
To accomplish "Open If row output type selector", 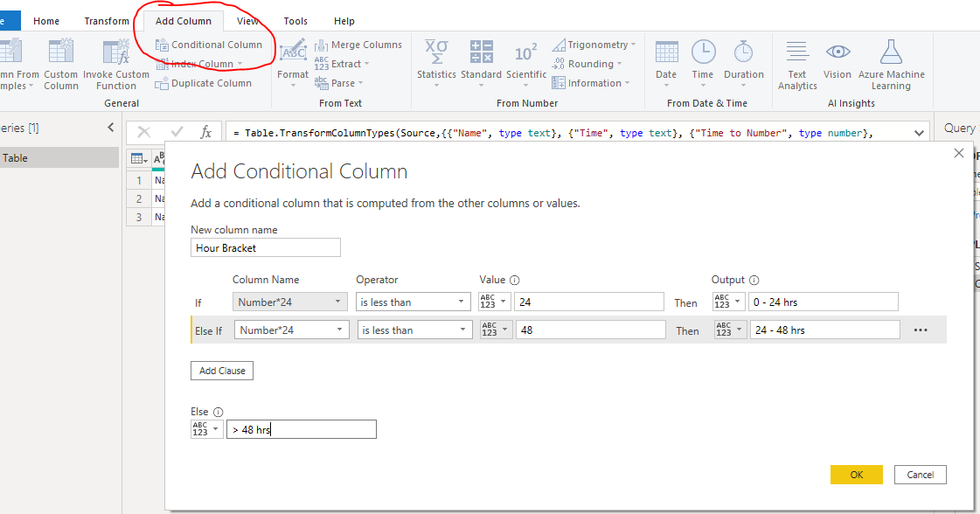I will (x=729, y=302).
